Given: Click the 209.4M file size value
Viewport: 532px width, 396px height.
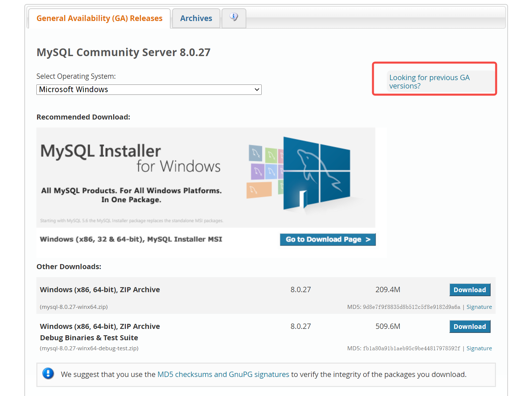Looking at the screenshot, I should [388, 289].
